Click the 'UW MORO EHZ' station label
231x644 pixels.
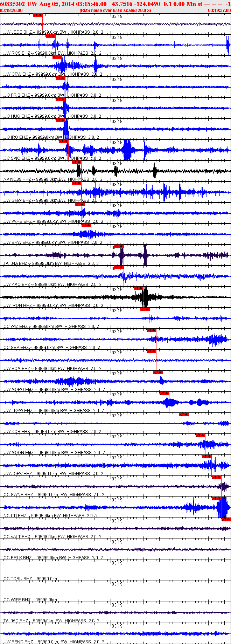pyautogui.click(x=19, y=390)
